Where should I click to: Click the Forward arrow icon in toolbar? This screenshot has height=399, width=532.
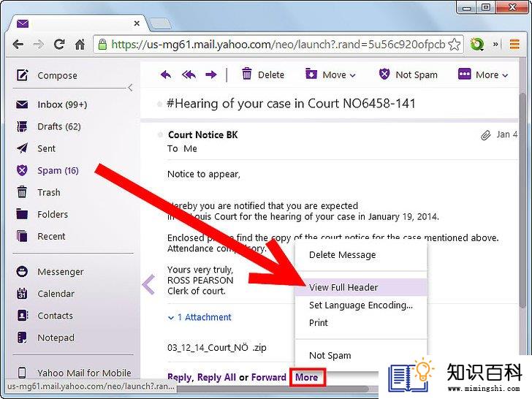coord(211,75)
